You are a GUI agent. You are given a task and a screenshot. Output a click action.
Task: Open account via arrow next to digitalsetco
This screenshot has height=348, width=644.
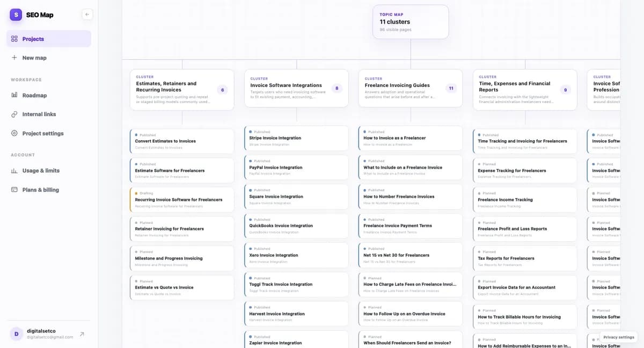tap(82, 334)
